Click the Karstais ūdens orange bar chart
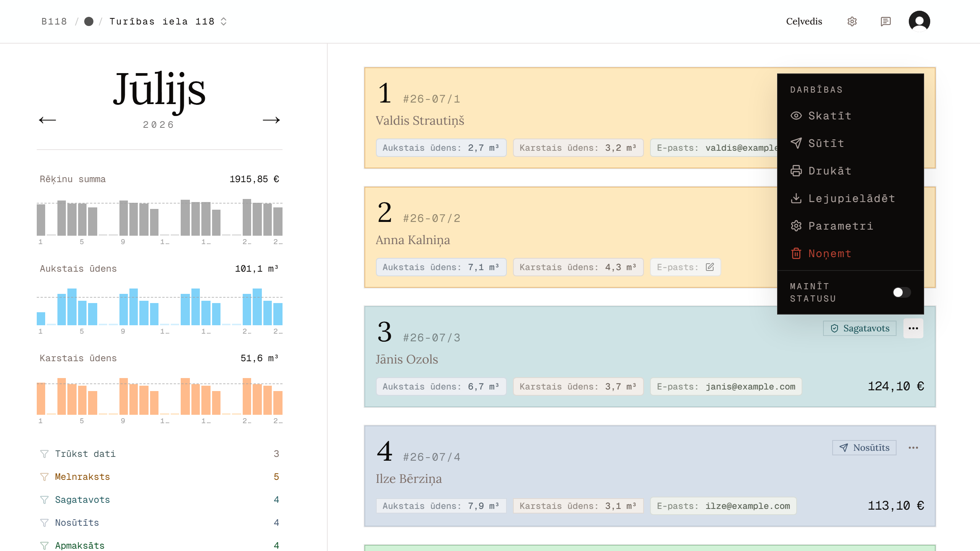The image size is (980, 551). [x=160, y=396]
